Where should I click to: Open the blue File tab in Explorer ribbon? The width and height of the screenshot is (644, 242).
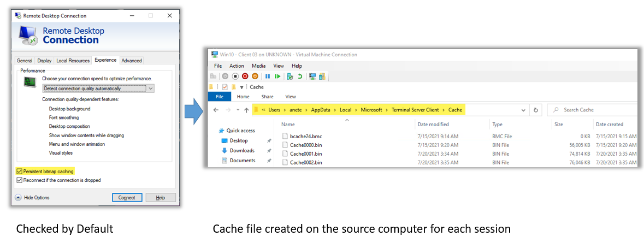click(x=220, y=97)
